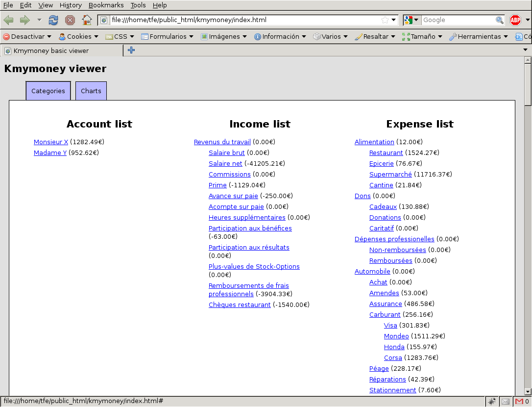This screenshot has height=407, width=532.
Task: Open the Salaire net income link
Action: 225,164
